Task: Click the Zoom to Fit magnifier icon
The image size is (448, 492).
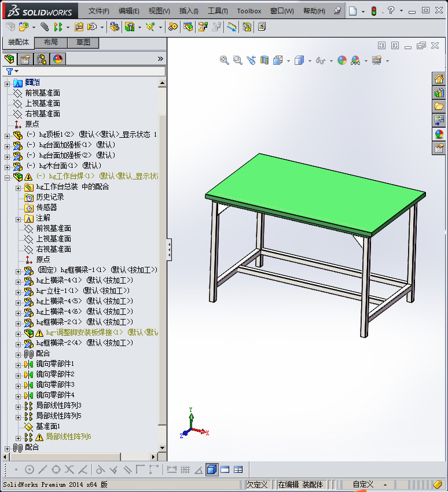Action: 224,60
